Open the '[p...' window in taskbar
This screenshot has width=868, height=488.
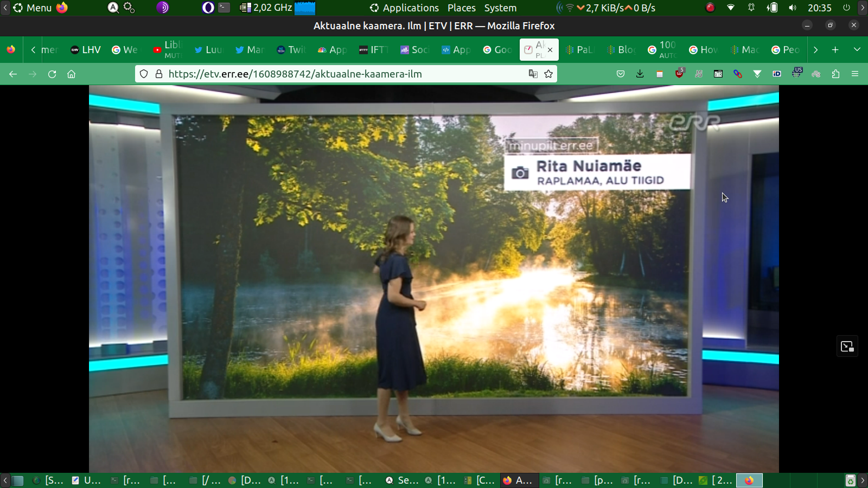coord(597,480)
